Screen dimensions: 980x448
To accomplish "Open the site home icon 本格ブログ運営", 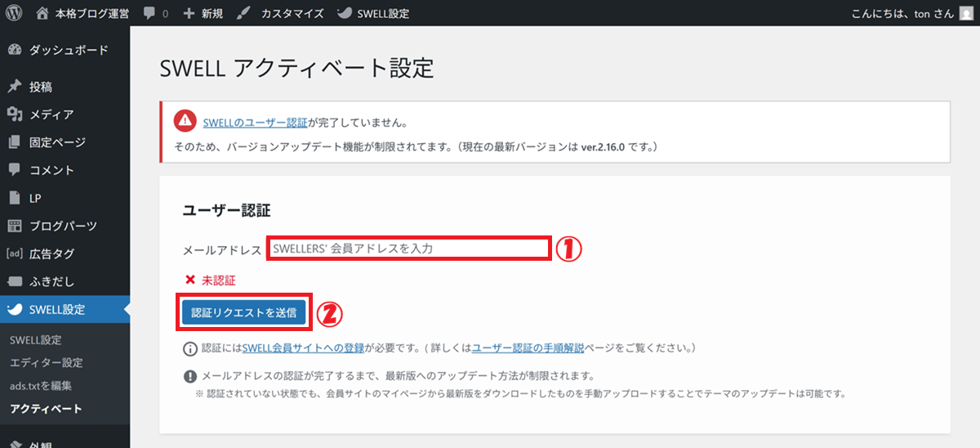I will click(42, 13).
